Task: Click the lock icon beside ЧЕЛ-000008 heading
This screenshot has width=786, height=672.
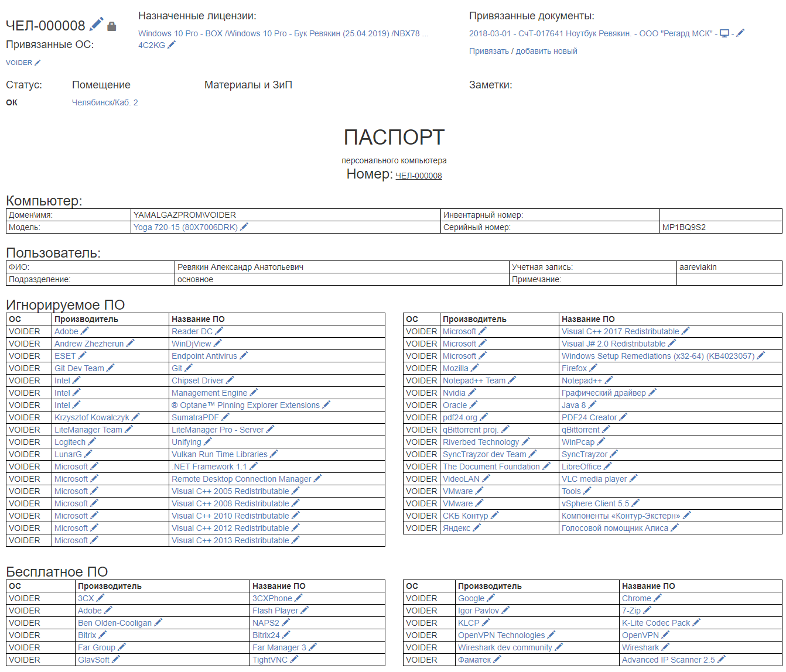Action: pos(112,26)
